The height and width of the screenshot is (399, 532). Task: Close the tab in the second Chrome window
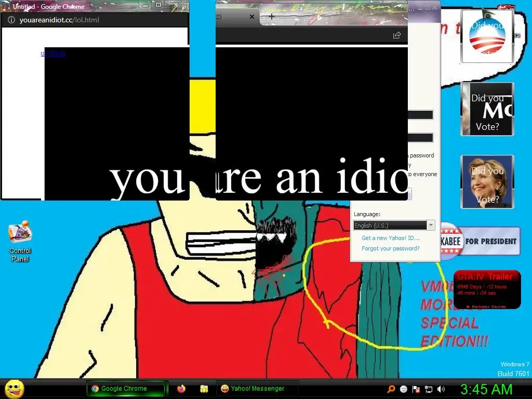[x=252, y=17]
